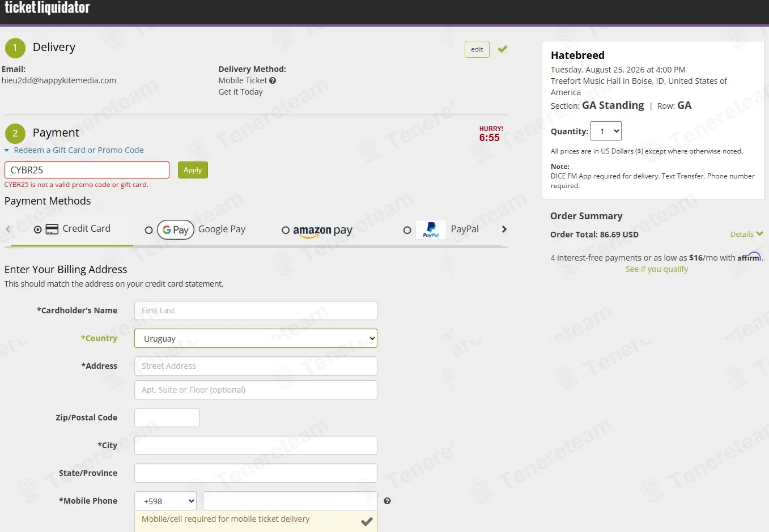Viewport: 769px width, 532px height.
Task: Click the Delivery edit button
Action: [x=477, y=49]
